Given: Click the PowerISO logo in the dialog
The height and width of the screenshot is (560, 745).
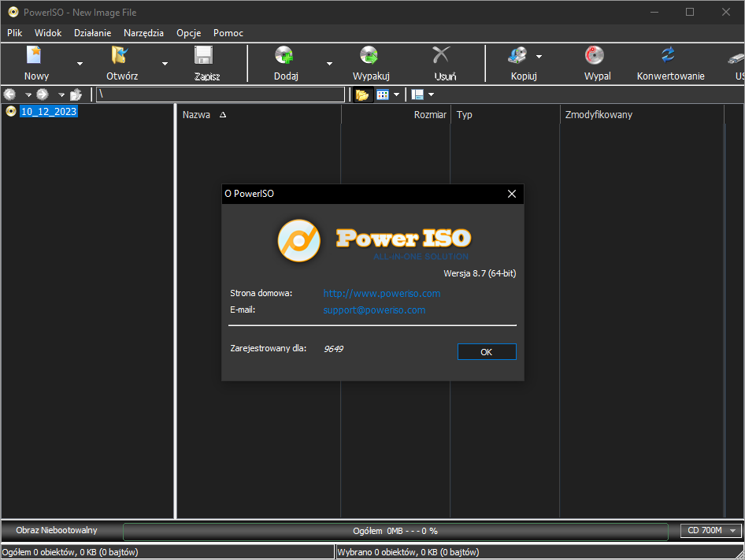Looking at the screenshot, I should 374,240.
